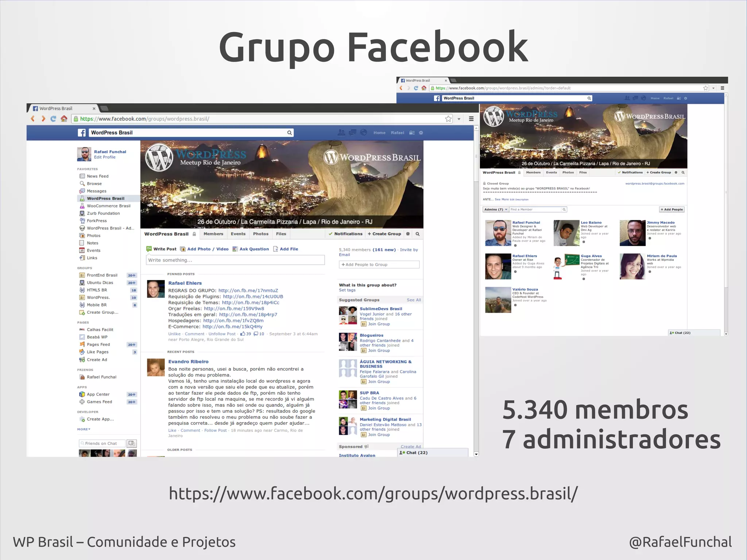This screenshot has height=560, width=747.
Task: Click gear icon beside Create Group button
Action: [x=408, y=234]
